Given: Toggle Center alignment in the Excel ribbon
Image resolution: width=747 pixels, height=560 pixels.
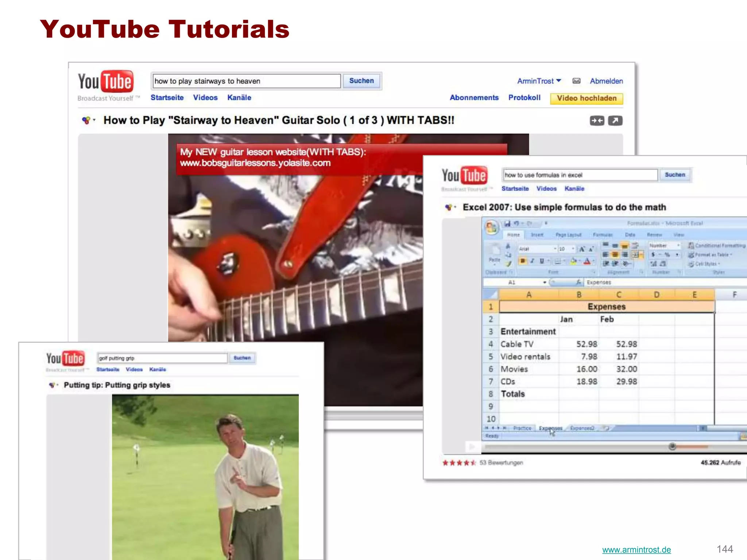Looking at the screenshot, I should [x=615, y=254].
